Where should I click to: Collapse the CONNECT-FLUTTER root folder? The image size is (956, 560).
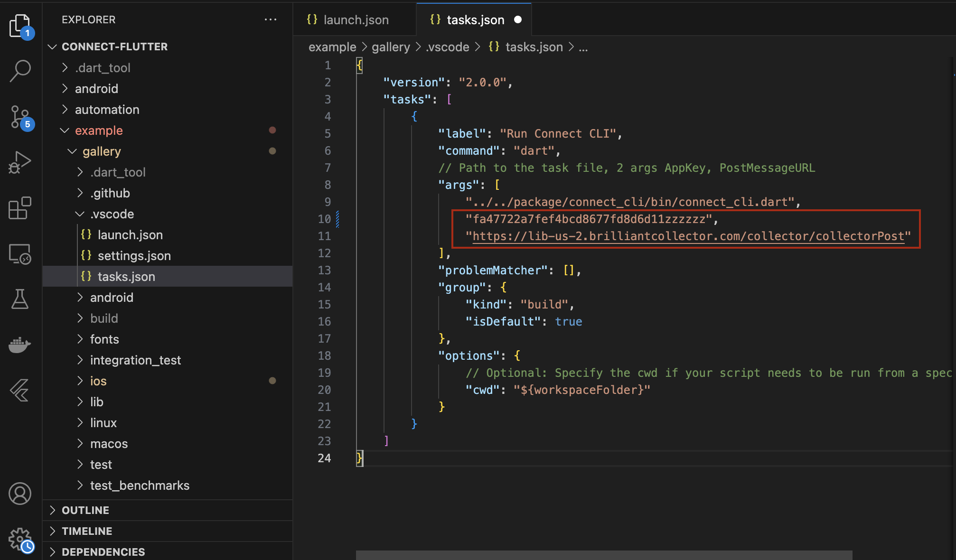[168, 47]
